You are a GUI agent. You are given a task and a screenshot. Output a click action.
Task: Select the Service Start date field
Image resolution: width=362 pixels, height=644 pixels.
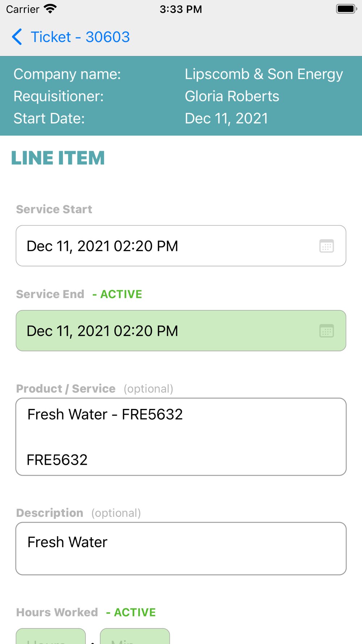pyautogui.click(x=181, y=246)
